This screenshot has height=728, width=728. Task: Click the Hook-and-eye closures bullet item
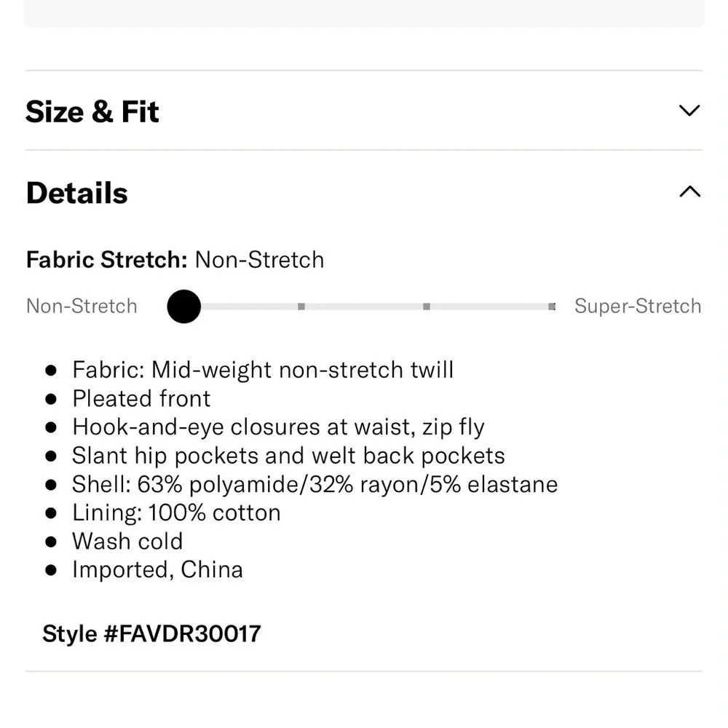pyautogui.click(x=278, y=427)
